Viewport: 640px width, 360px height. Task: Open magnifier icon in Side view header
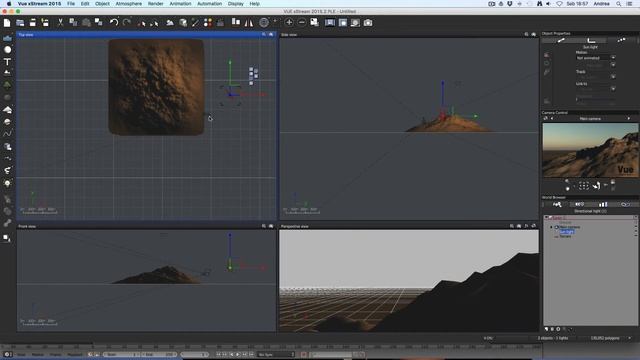coord(526,35)
